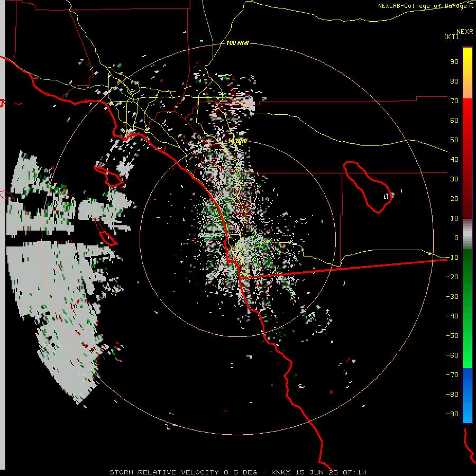Select the -50 value on the velocity scale
This screenshot has height=476, width=476.
pyautogui.click(x=452, y=336)
